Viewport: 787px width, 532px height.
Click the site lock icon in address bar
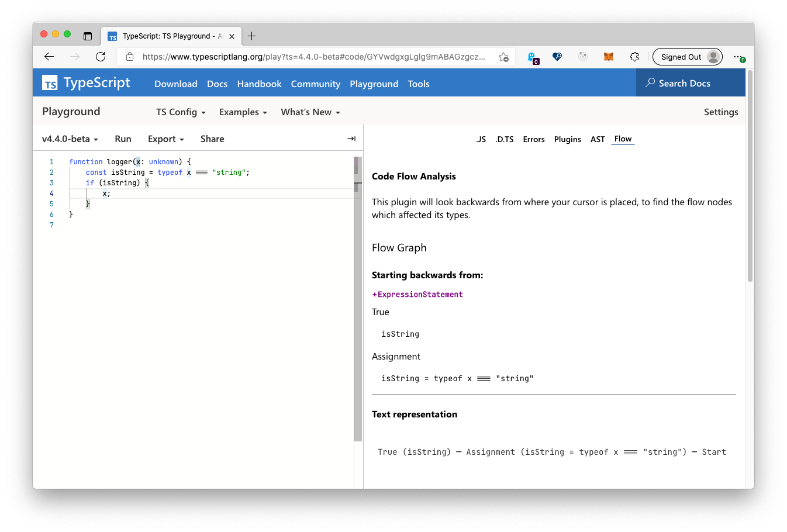coord(130,57)
